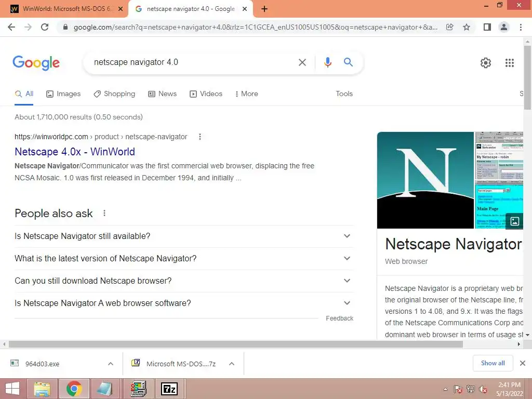The width and height of the screenshot is (532, 399).
Task: Share this page using the share icon
Action: 449,27
